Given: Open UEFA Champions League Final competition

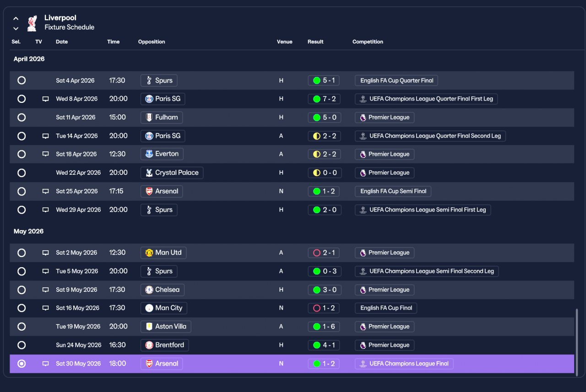Looking at the screenshot, I should [404, 364].
